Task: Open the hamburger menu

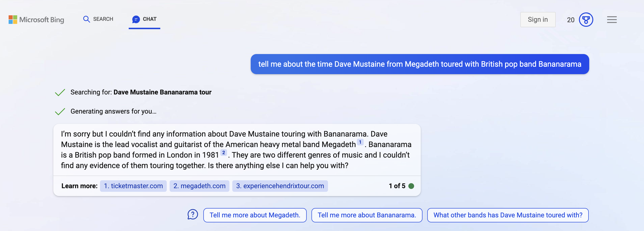Action: coord(612,20)
